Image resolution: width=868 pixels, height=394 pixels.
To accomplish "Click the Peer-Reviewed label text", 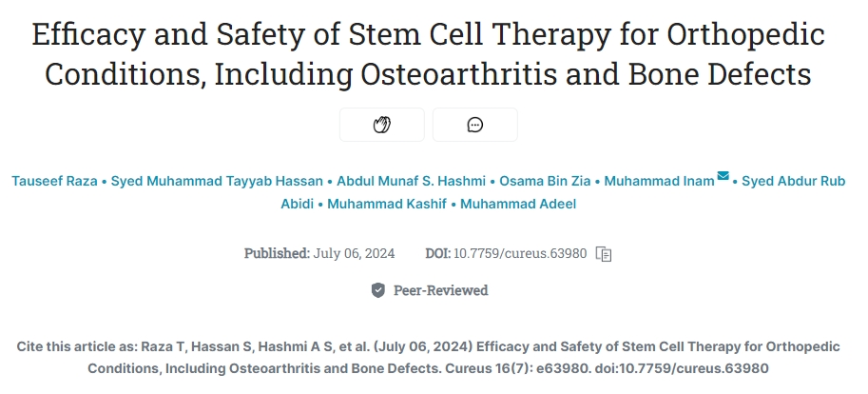I will (x=440, y=290).
